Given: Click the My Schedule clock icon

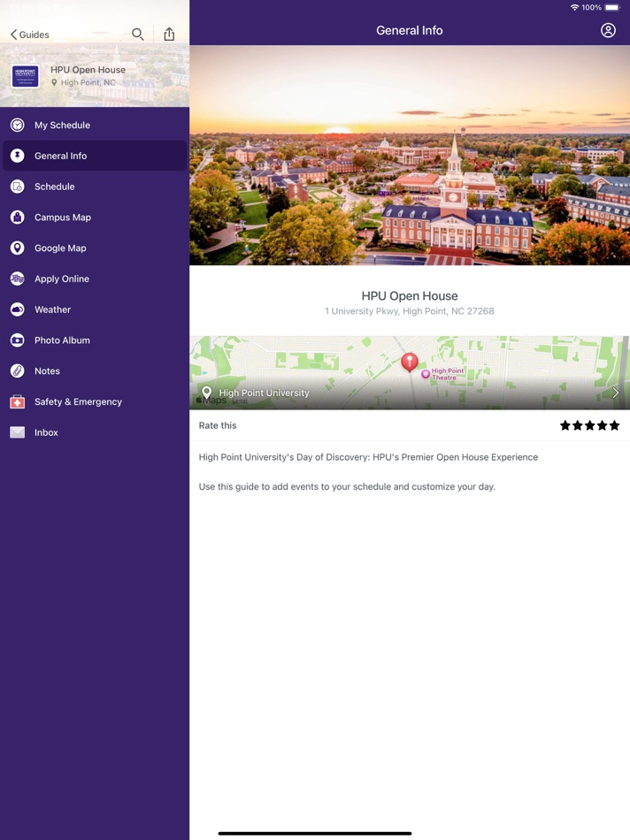Looking at the screenshot, I should 18,125.
